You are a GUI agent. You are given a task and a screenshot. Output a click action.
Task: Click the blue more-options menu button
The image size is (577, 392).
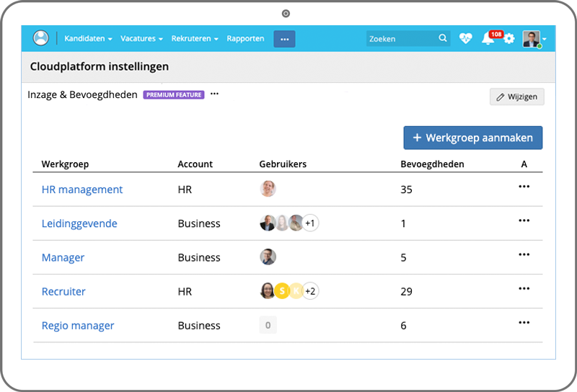tap(284, 39)
